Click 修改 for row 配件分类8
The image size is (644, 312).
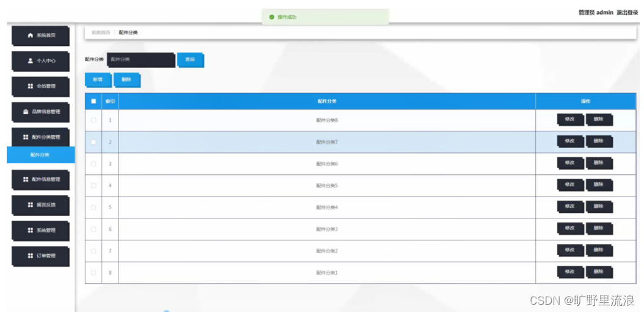click(x=570, y=120)
